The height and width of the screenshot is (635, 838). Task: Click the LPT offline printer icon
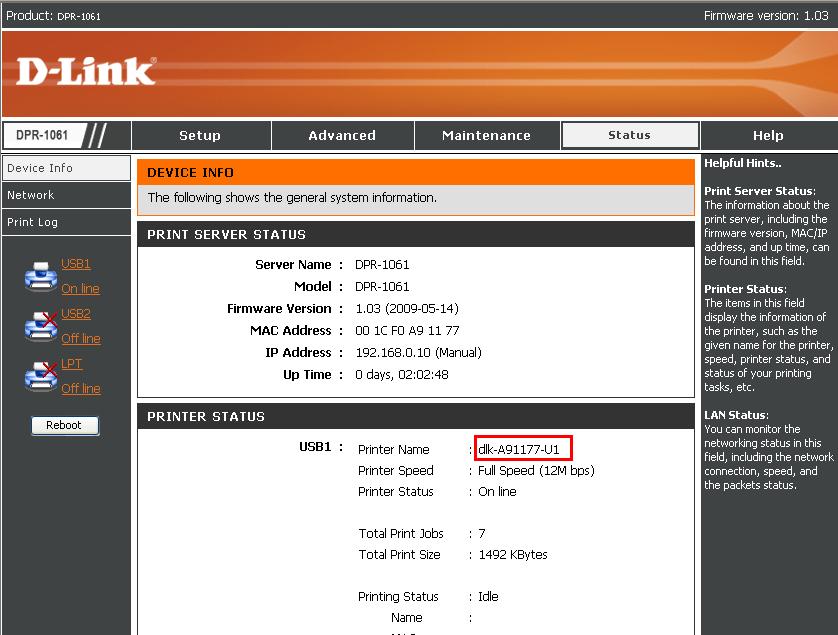pos(41,376)
